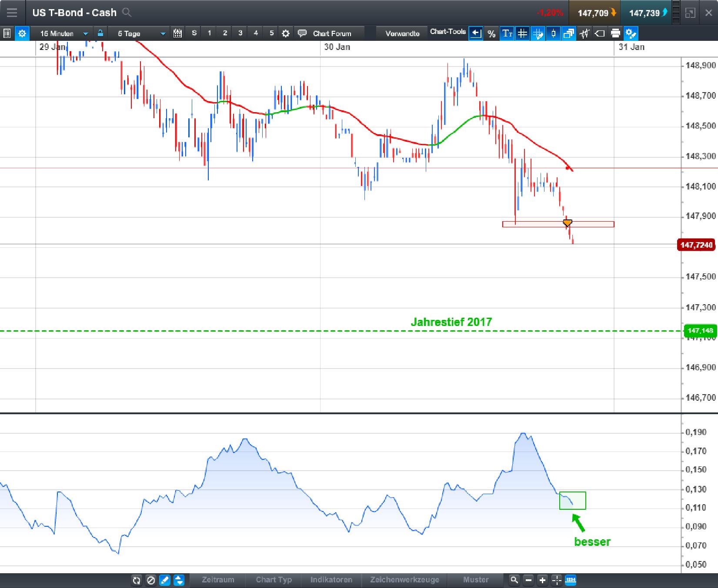Select the percent scale icon
Screen dimensions: 718x588
point(491,33)
